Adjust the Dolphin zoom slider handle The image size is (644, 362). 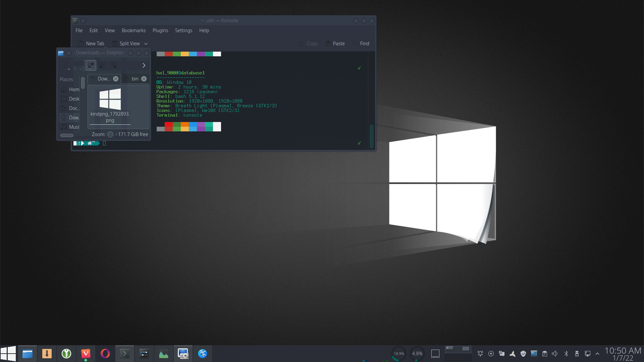(x=110, y=134)
